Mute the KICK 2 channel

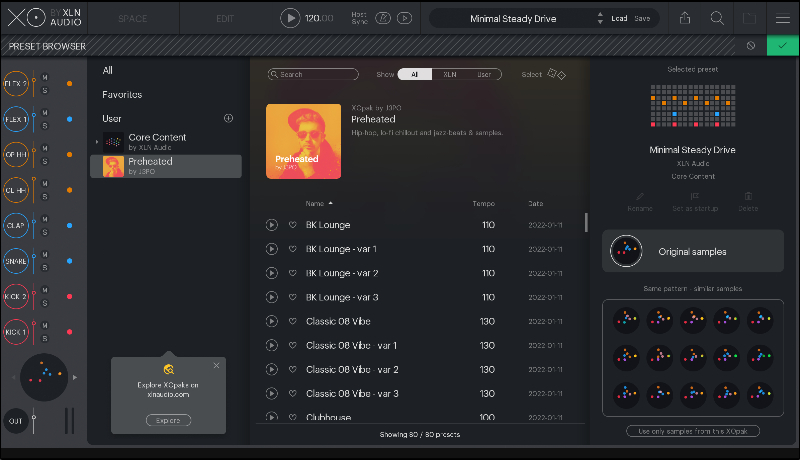pyautogui.click(x=45, y=290)
